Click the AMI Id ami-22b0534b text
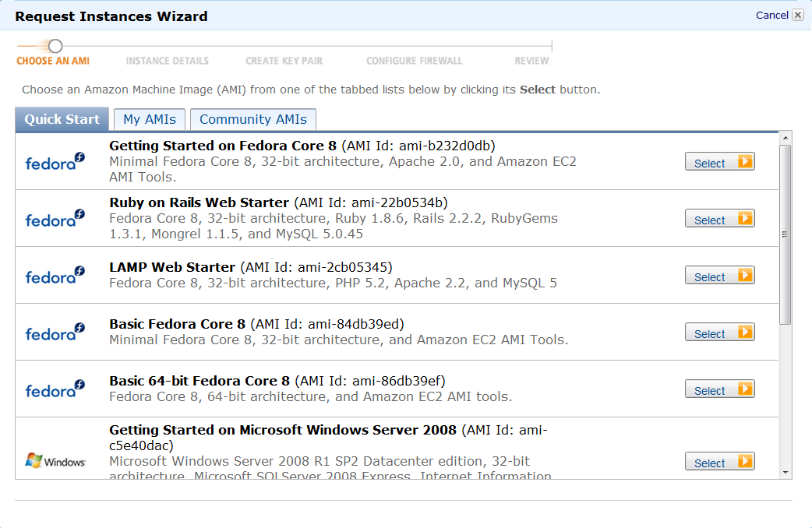812x528 pixels. click(371, 203)
